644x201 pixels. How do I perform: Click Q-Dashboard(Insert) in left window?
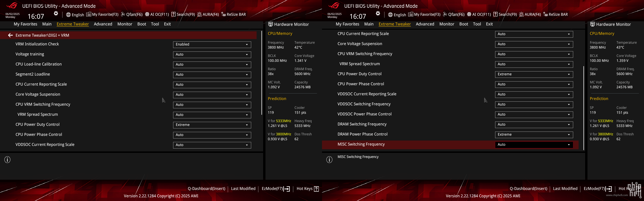point(206,189)
